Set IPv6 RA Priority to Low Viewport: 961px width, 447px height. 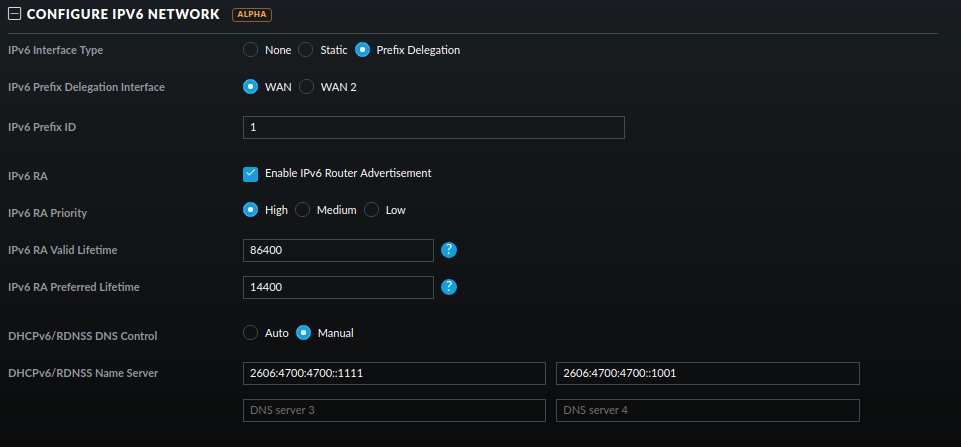[372, 210]
